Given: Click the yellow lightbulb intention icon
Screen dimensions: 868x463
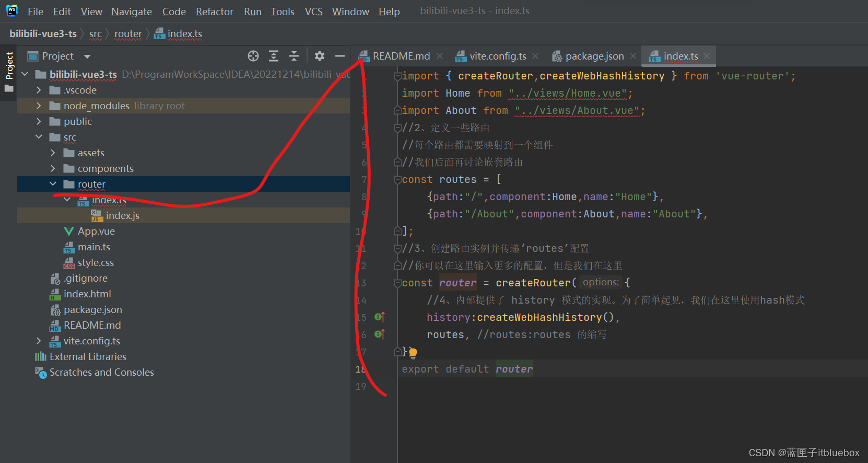Looking at the screenshot, I should [x=413, y=353].
